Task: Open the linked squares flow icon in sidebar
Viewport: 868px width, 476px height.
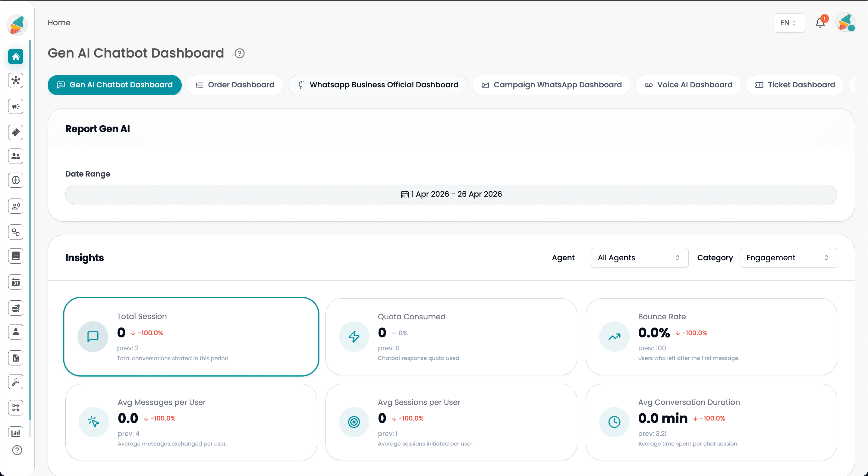Action: [16, 232]
